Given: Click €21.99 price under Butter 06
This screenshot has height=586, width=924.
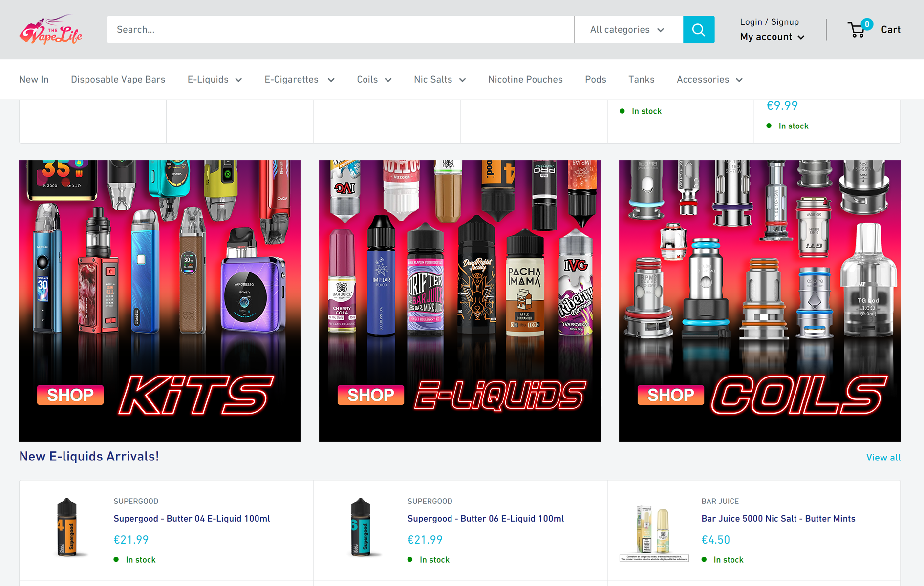Looking at the screenshot, I should [425, 540].
